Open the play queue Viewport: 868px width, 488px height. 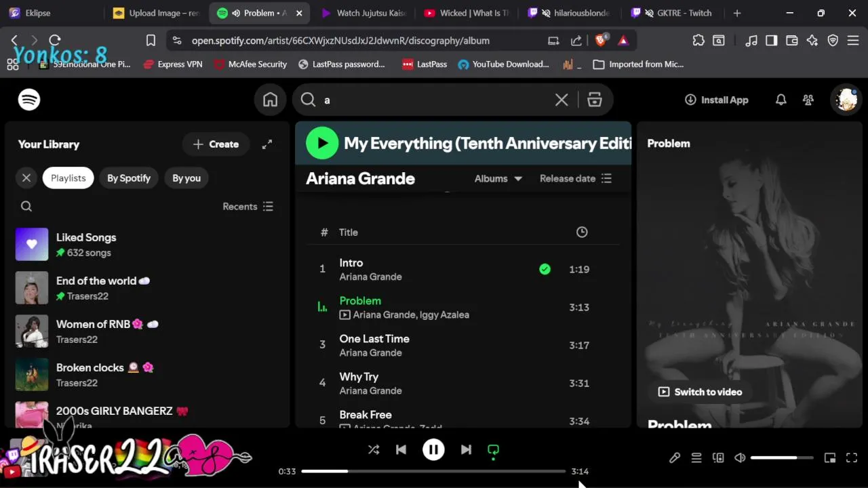(x=696, y=458)
